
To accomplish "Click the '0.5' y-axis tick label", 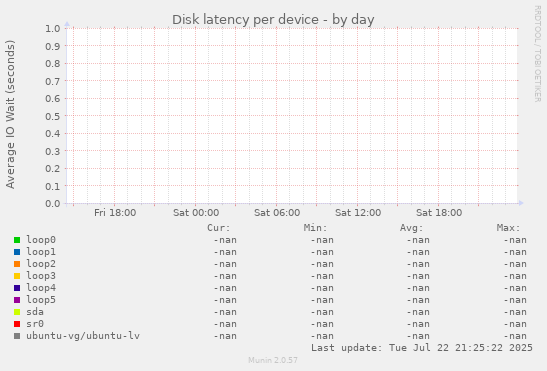I will click(53, 116).
